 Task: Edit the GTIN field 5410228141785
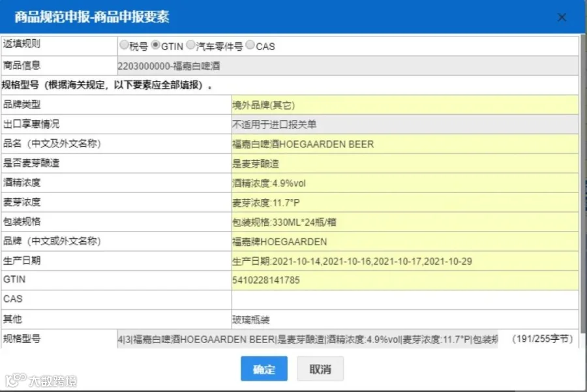405,280
